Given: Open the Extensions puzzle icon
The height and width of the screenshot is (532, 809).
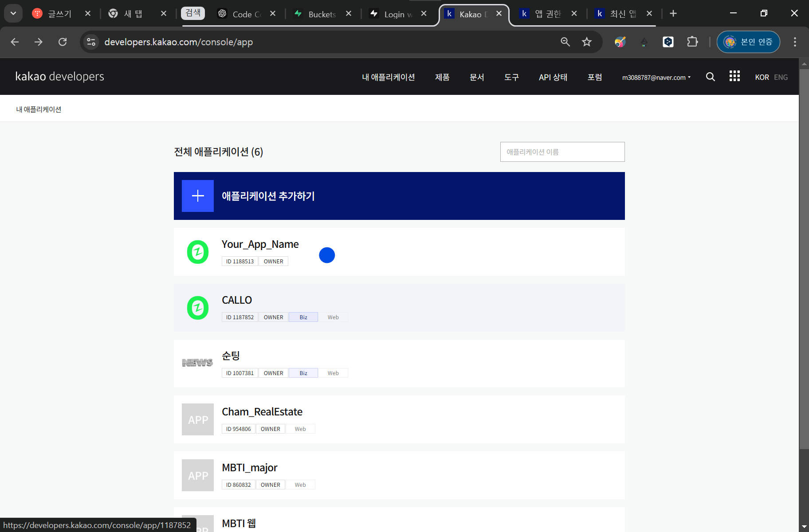Looking at the screenshot, I should tap(692, 42).
